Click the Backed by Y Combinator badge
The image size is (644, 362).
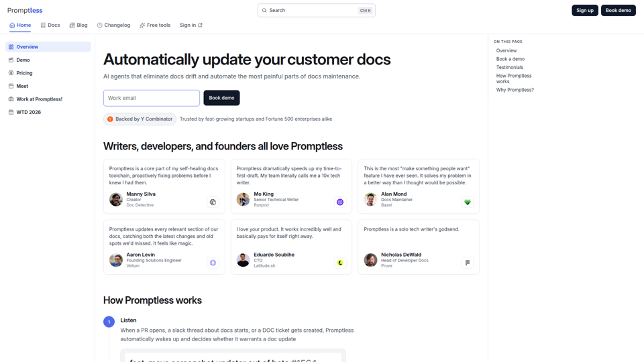140,119
